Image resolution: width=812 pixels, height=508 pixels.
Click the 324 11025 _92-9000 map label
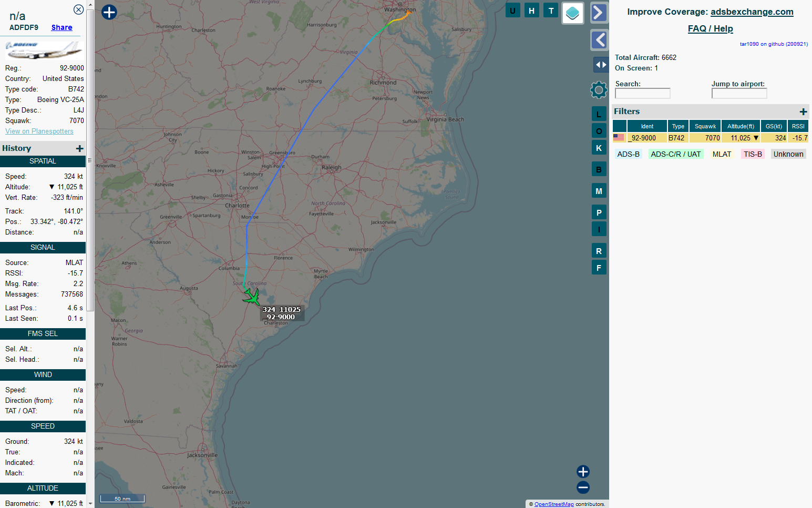(282, 313)
